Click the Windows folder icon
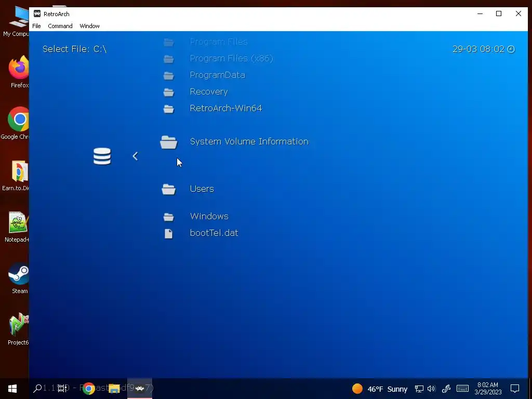This screenshot has width=532, height=399. (x=169, y=217)
